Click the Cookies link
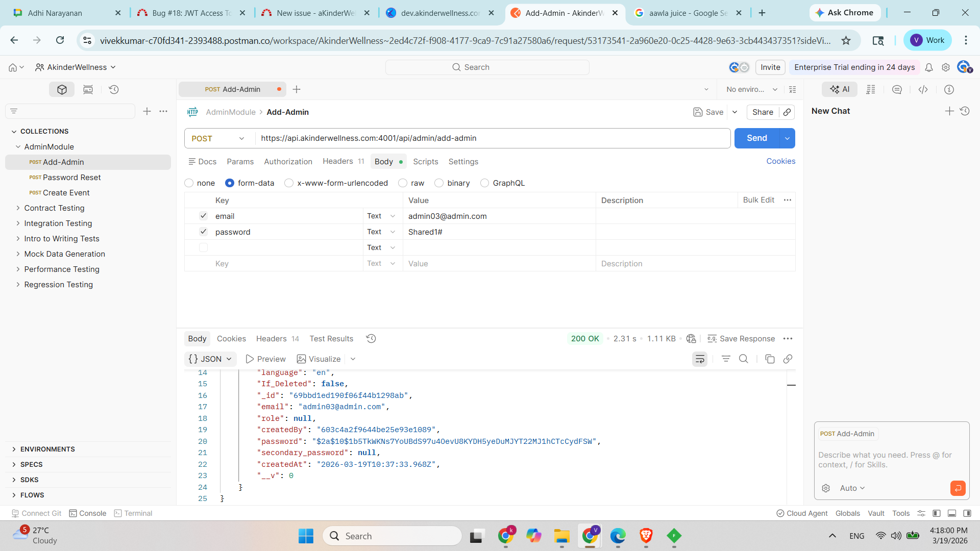 pos(780,161)
